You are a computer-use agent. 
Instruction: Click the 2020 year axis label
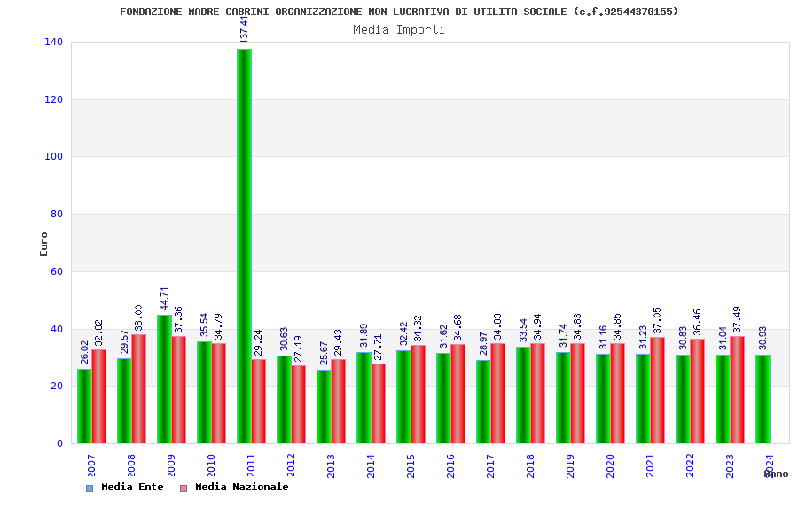pyautogui.click(x=610, y=465)
